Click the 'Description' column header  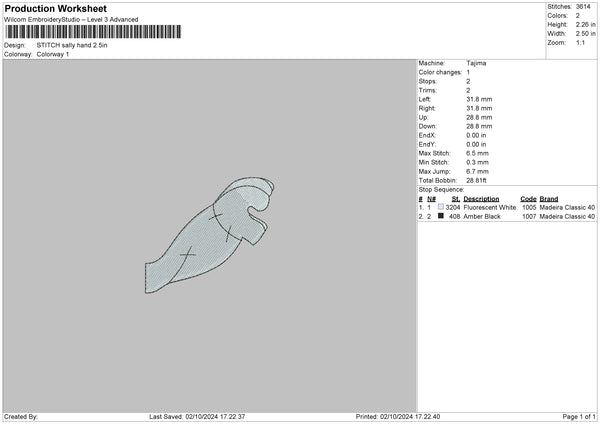pos(481,199)
